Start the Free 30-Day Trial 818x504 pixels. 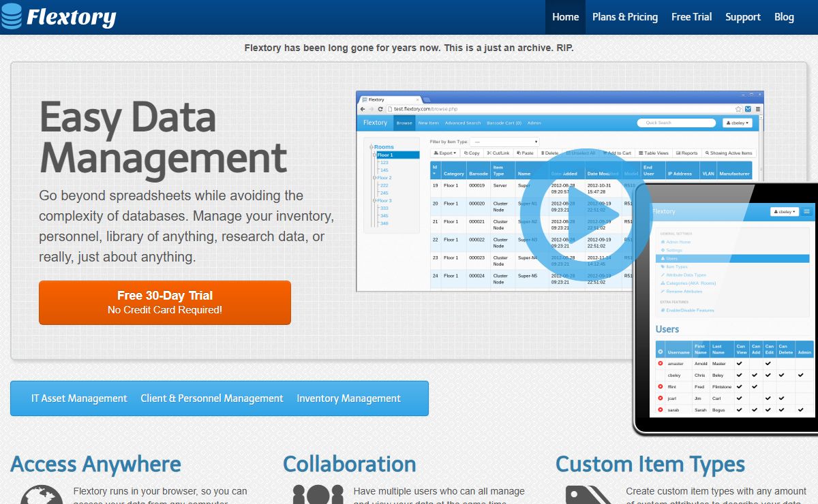point(165,302)
